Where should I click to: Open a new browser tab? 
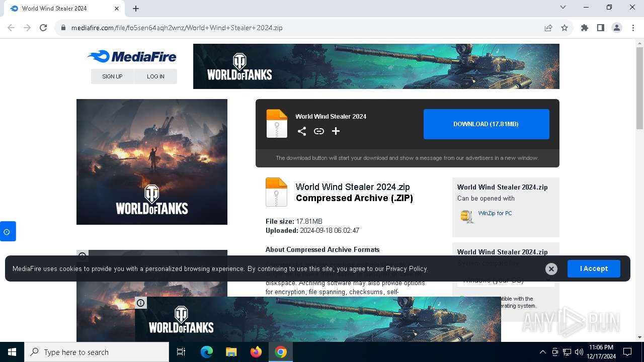pos(136,9)
